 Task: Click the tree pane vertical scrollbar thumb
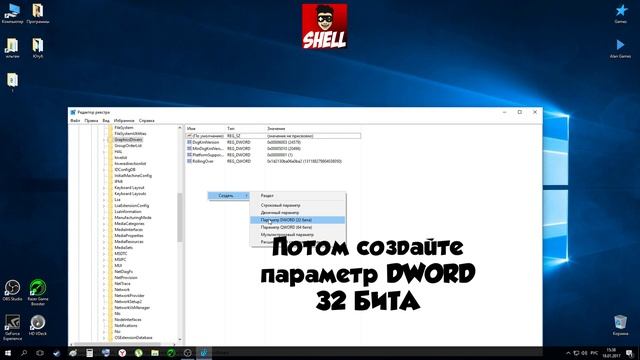click(180, 218)
